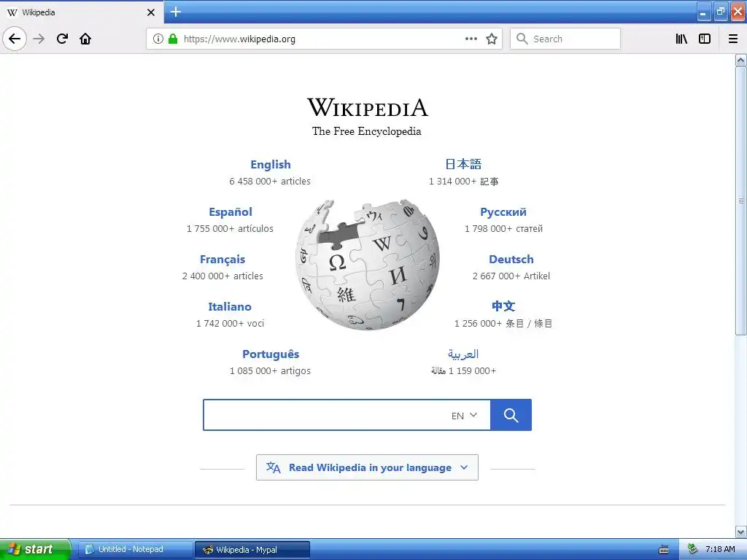Open the 日本語 Wikipedia link
Image resolution: width=747 pixels, height=560 pixels.
coord(463,164)
